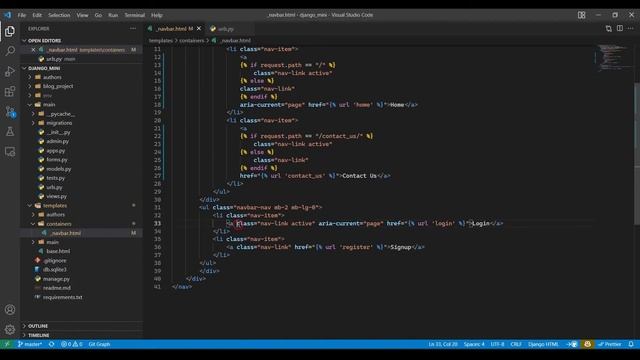Open the Remote Explorer view
The image size is (640, 360).
click(10, 152)
